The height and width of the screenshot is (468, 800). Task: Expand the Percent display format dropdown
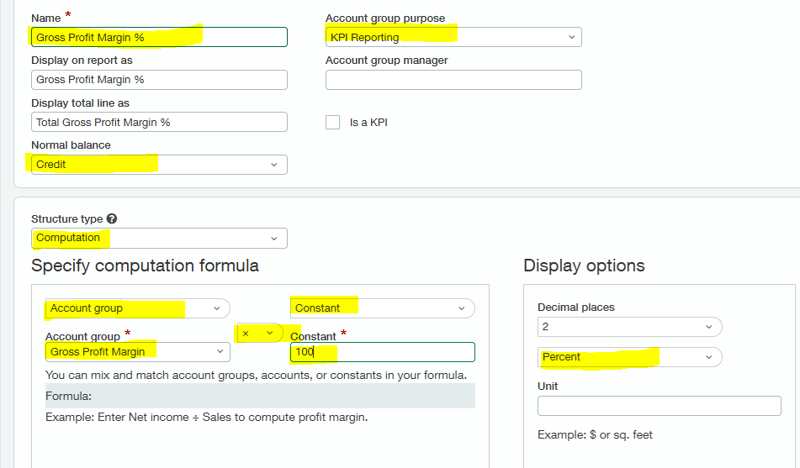point(629,357)
